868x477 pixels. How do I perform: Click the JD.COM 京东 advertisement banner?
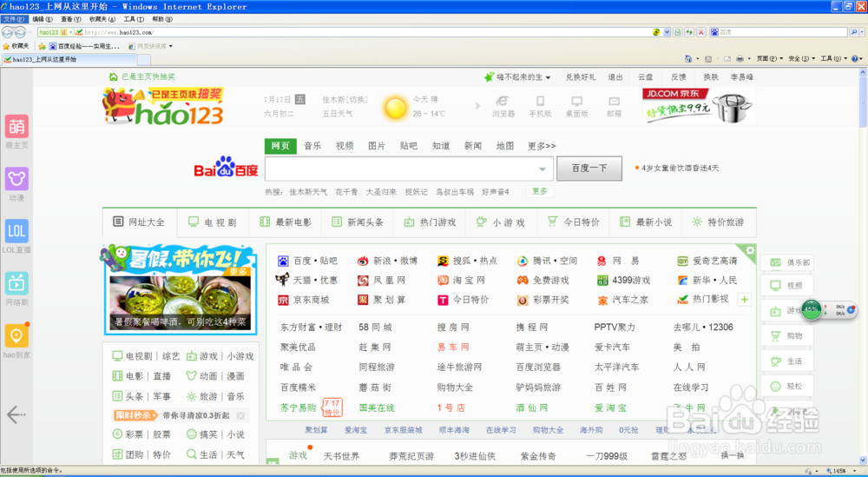coord(699,106)
